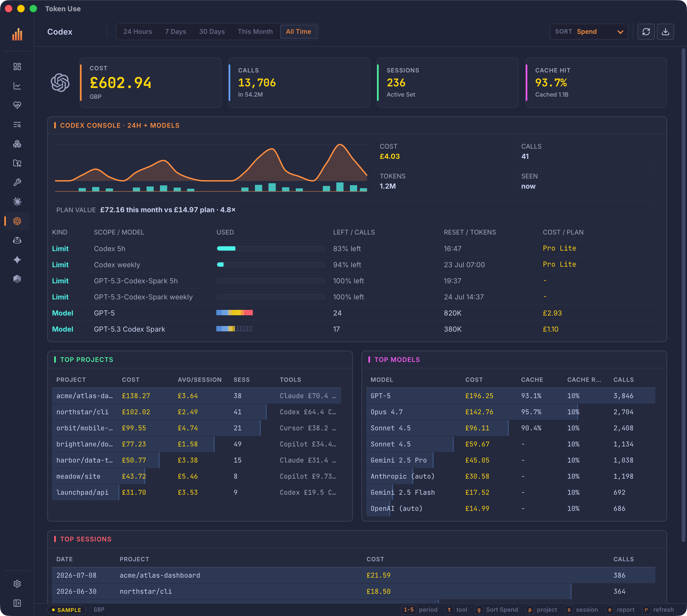687x616 pixels.
Task: Click the GPT-5.3-Codex-Spark weekly limit row
Action: pyautogui.click(x=353, y=297)
